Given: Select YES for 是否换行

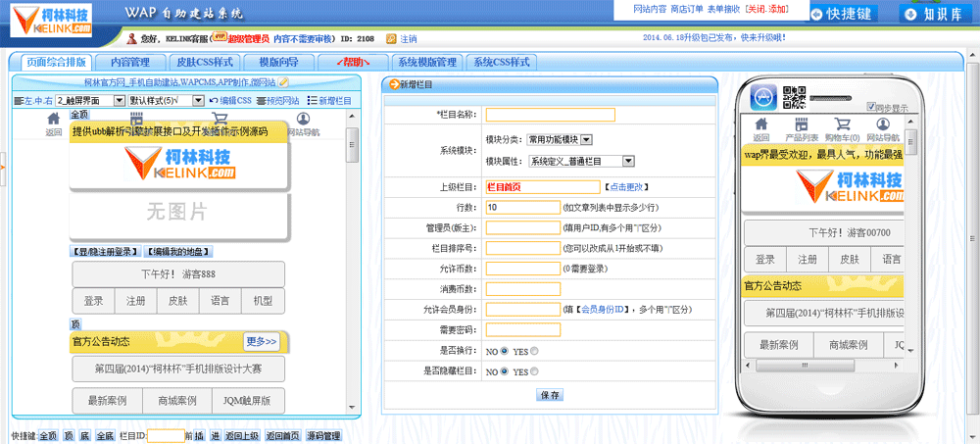Looking at the screenshot, I should (x=534, y=351).
